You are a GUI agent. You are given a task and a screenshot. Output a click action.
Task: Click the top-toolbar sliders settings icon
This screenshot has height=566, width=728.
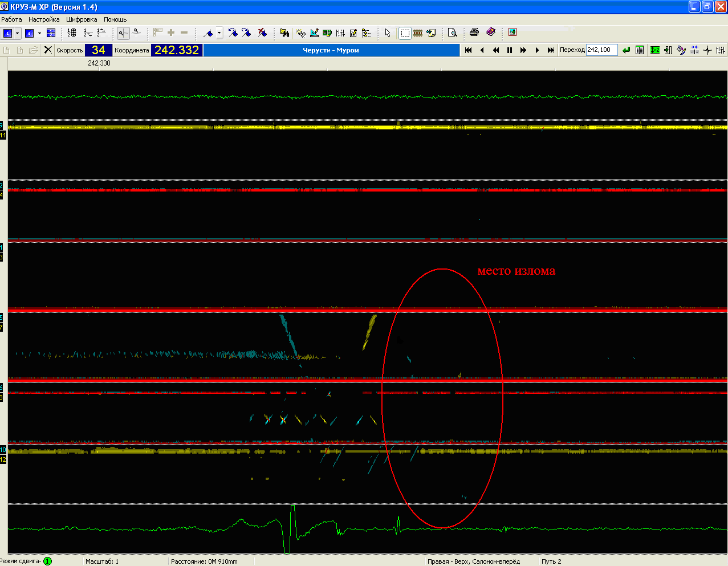340,33
